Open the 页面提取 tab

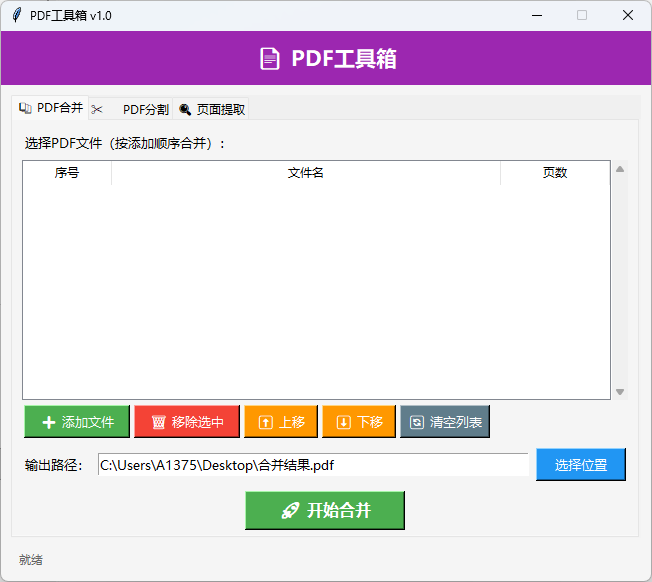coord(211,109)
